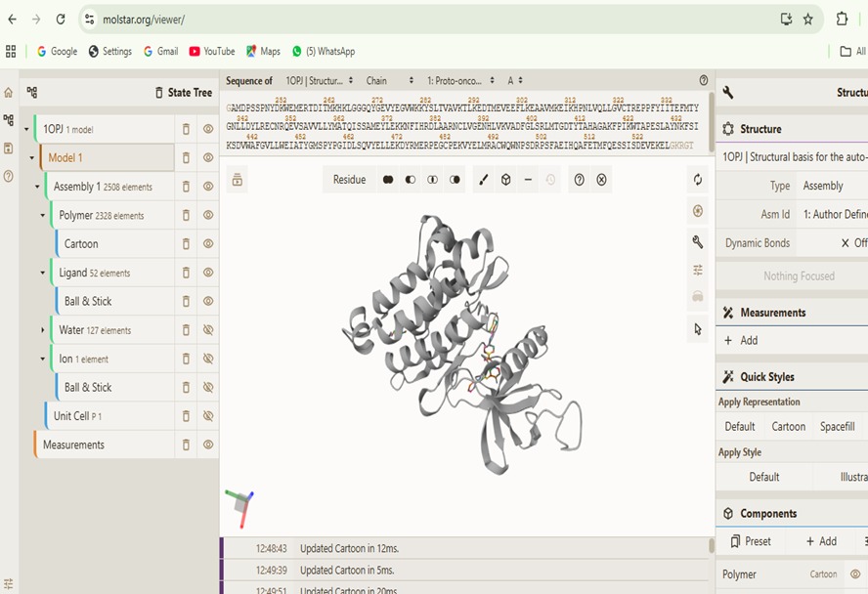Open the Chain mode dropdown in sequence bar
Screen dimensions: 868x594
click(x=376, y=80)
